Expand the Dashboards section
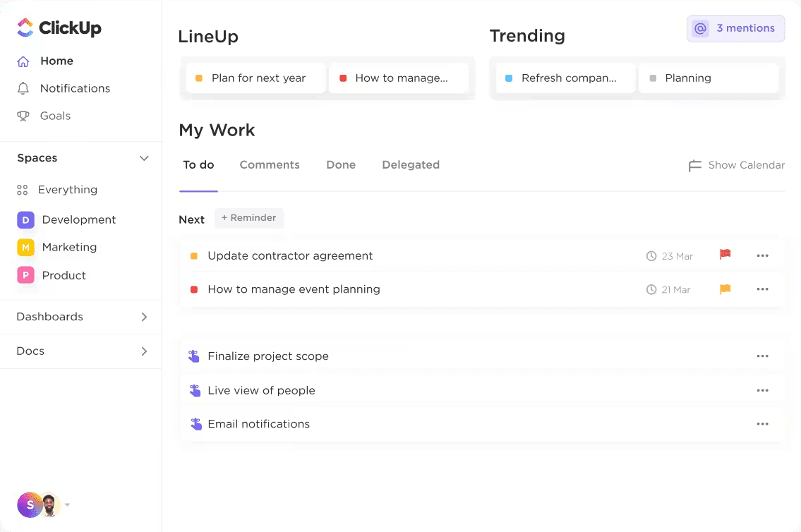 coord(144,317)
